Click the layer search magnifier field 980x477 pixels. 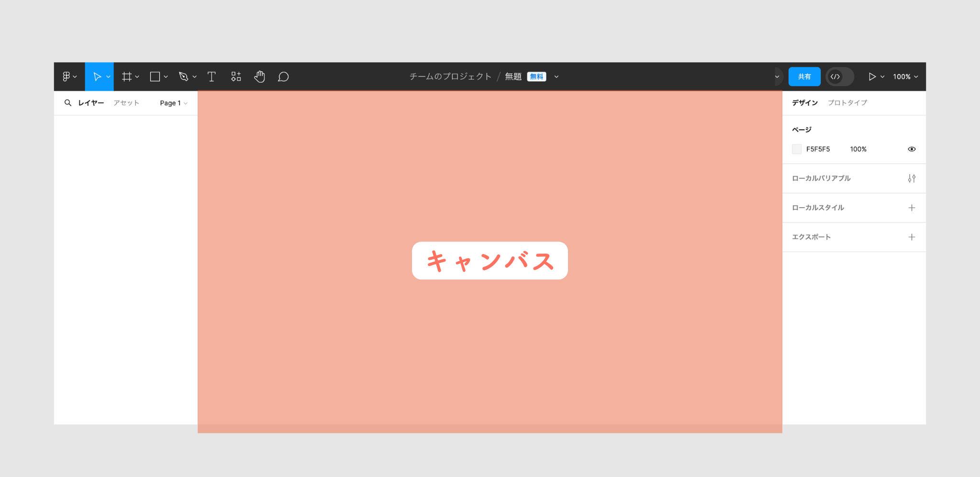(x=68, y=102)
